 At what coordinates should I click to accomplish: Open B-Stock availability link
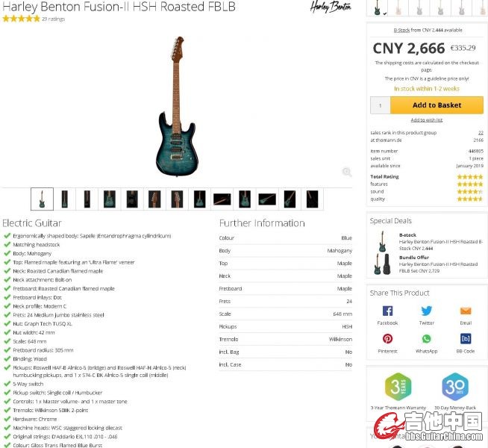point(401,30)
